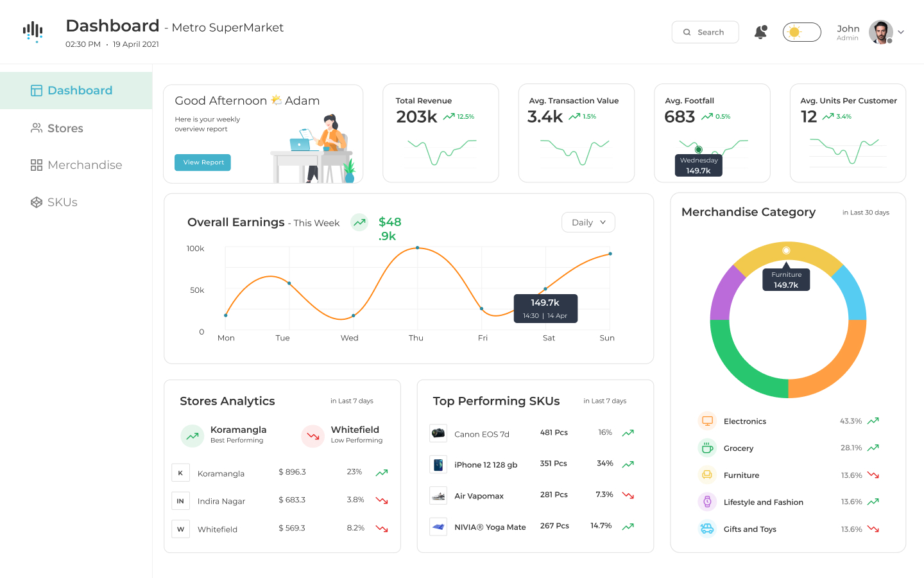Navigate to SKUs using the sidebar icon

click(36, 202)
